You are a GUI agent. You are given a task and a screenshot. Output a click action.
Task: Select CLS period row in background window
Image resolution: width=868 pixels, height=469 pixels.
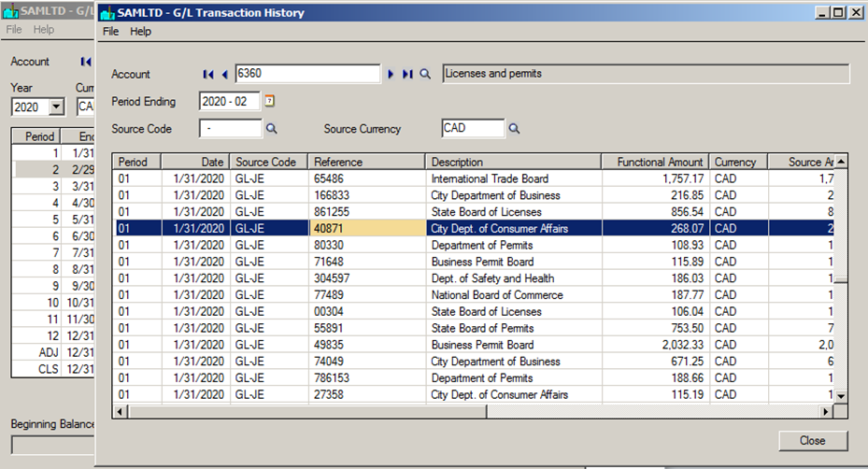pos(53,369)
